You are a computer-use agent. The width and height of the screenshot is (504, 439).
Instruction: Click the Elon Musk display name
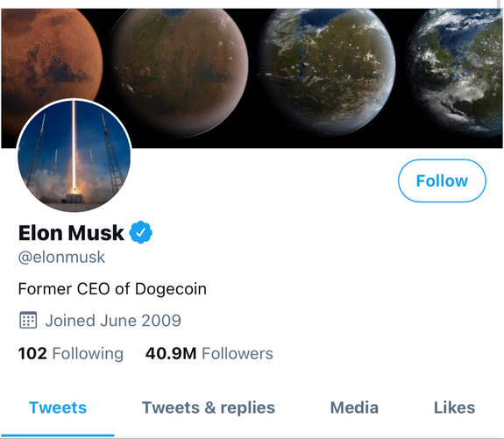(x=71, y=232)
